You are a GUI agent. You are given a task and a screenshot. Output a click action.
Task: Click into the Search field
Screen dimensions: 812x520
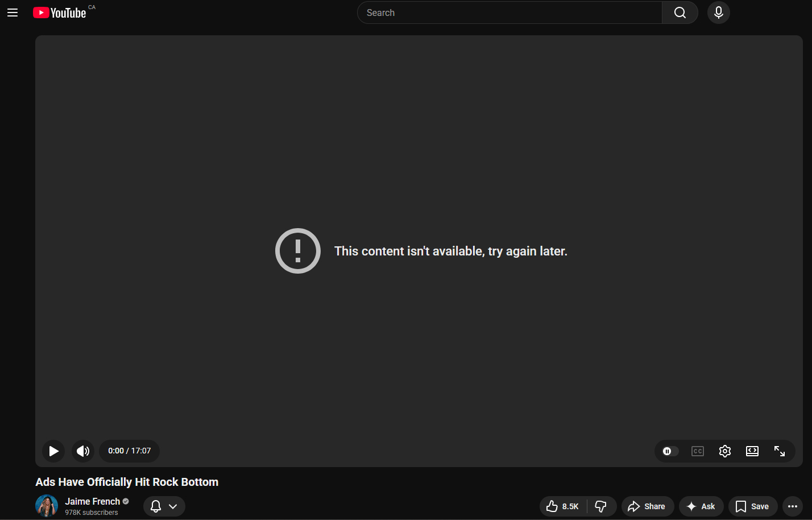(509, 13)
